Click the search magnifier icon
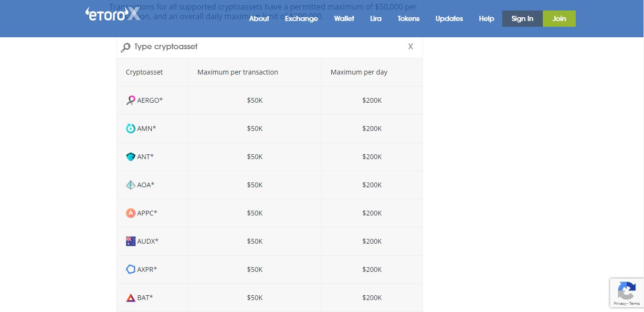The height and width of the screenshot is (312, 644). pos(126,47)
